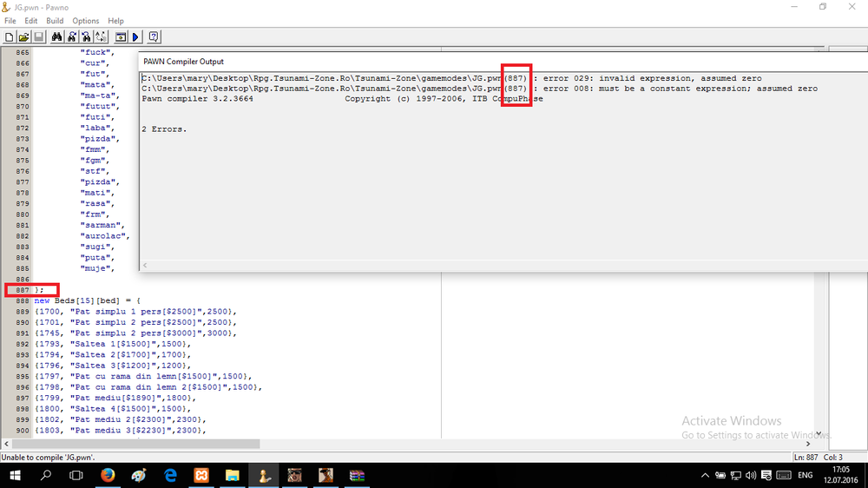Open WinRAR from the taskbar
The width and height of the screenshot is (868, 488).
(x=357, y=475)
